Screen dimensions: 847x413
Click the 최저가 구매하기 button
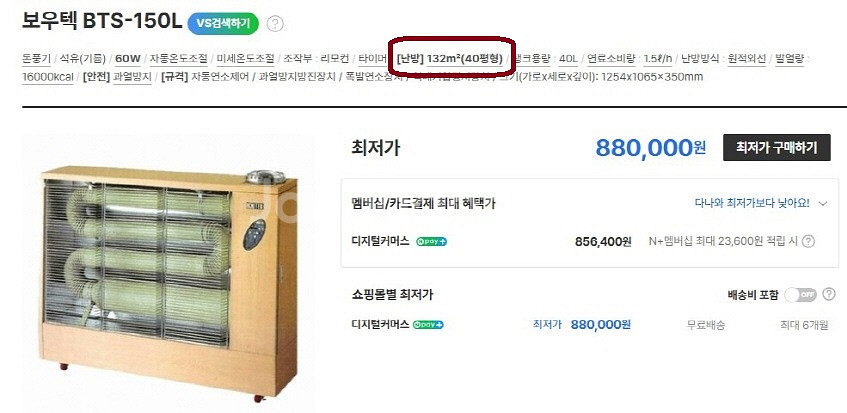click(777, 147)
